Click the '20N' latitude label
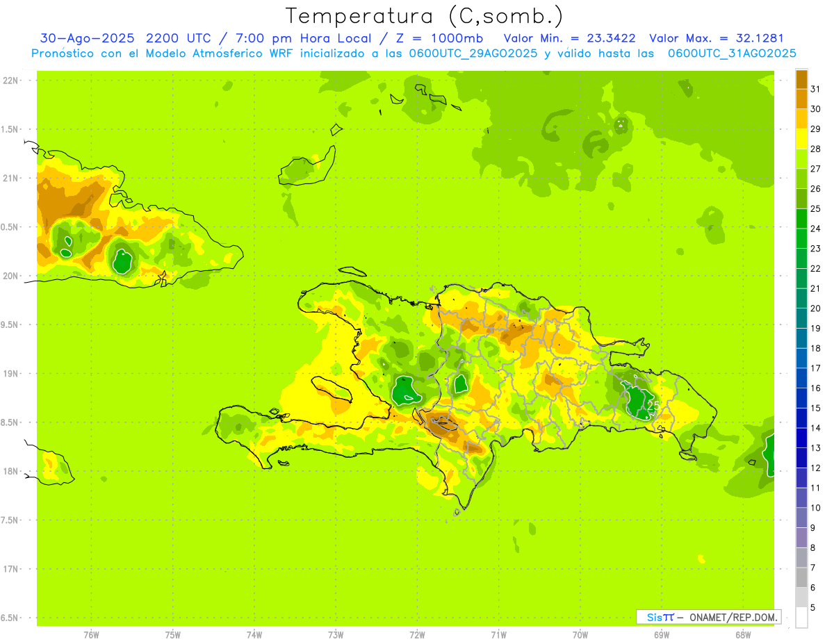 click(x=11, y=276)
